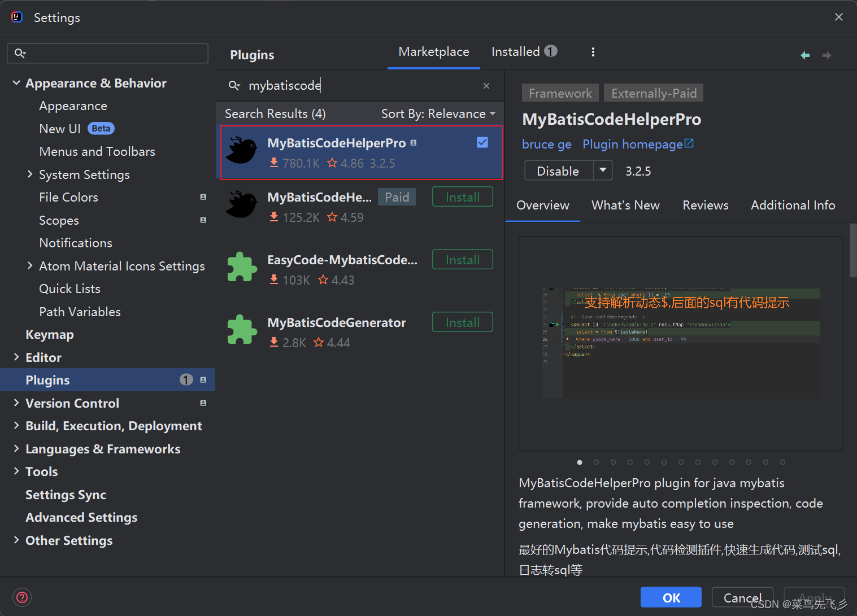Disable the MyBatisCodeHelperPro plugin
The width and height of the screenshot is (857, 616).
pos(559,171)
